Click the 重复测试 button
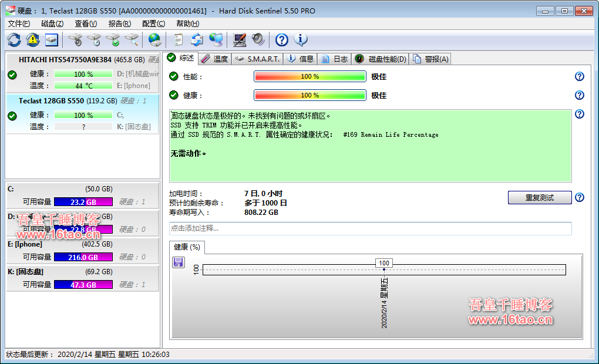This screenshot has height=364, width=599. tap(539, 198)
